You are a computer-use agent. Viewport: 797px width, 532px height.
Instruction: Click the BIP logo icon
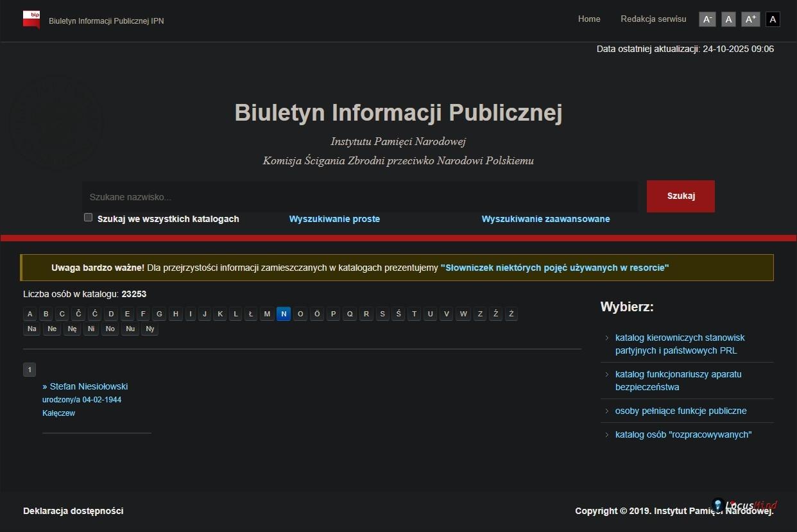click(x=31, y=19)
